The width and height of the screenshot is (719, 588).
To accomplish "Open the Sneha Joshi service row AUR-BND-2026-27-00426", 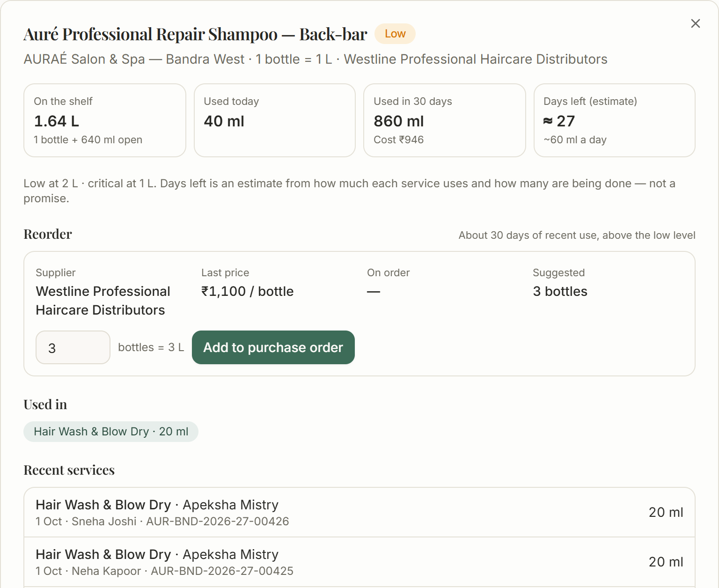I will click(x=359, y=512).
